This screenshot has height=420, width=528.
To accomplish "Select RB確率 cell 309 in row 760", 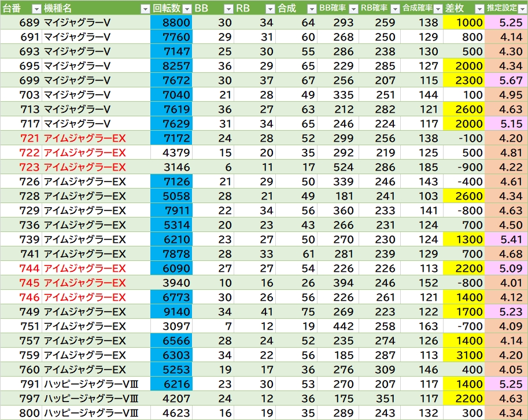I will point(379,370).
